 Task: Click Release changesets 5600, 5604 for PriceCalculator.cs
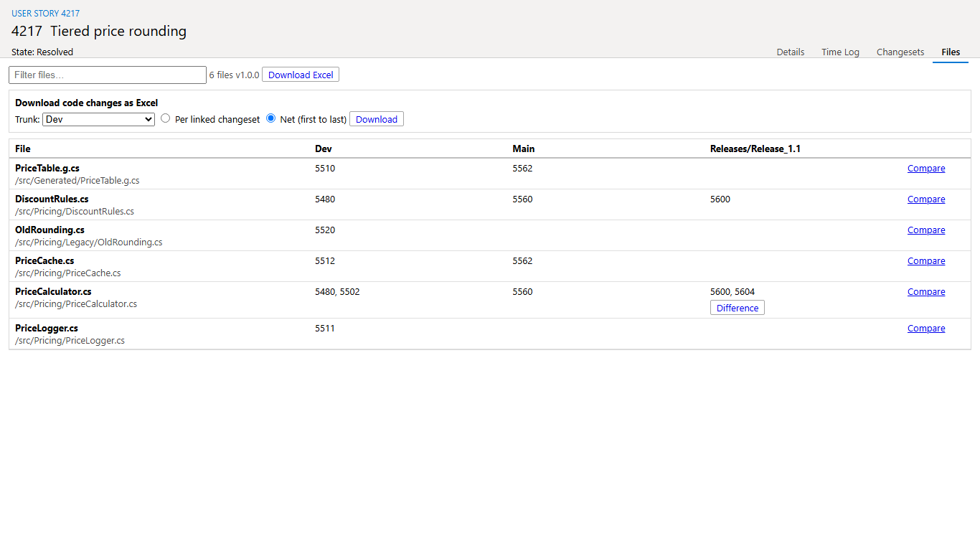click(x=732, y=292)
